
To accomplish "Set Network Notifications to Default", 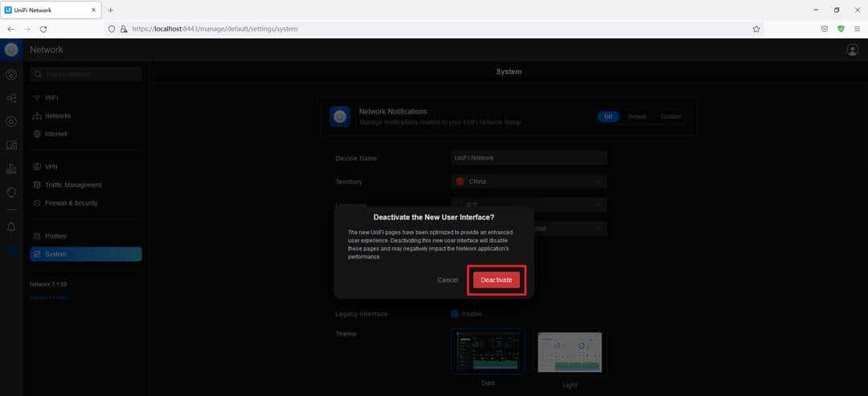I will tap(637, 116).
